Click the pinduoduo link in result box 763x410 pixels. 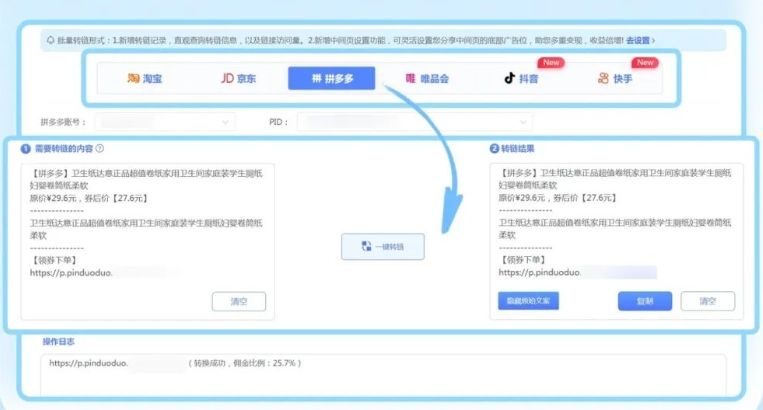[540, 272]
